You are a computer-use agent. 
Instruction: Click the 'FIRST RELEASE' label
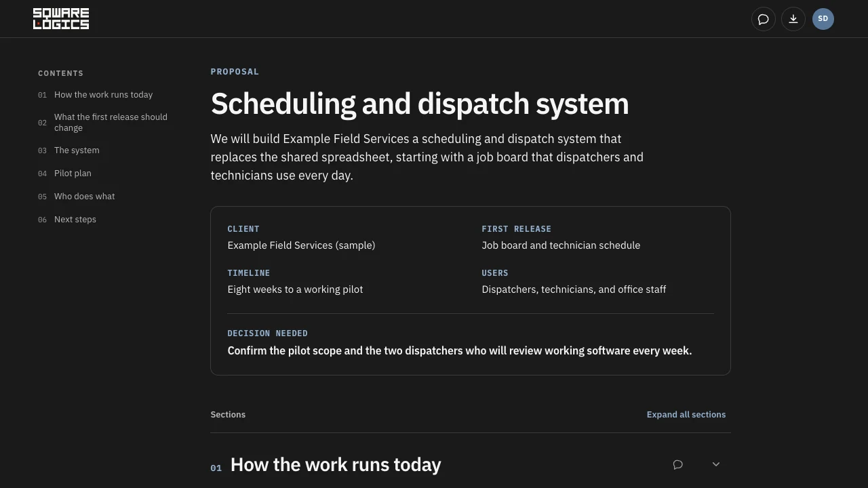[x=517, y=229]
